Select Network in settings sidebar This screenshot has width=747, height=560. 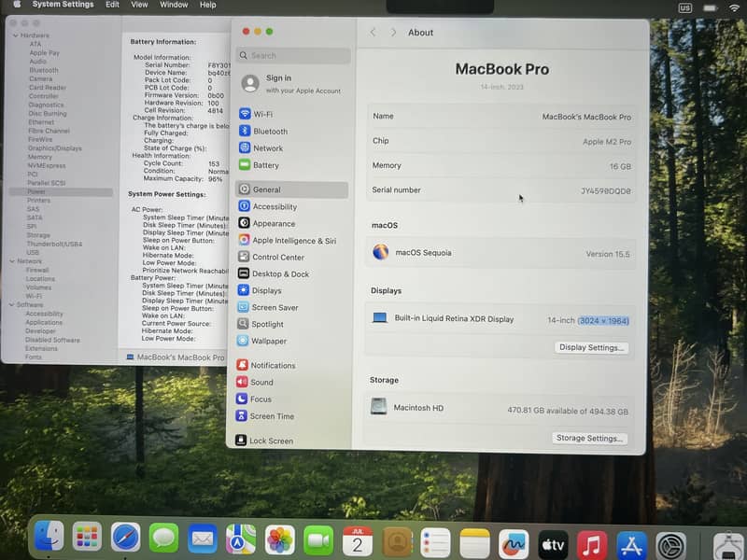261,148
